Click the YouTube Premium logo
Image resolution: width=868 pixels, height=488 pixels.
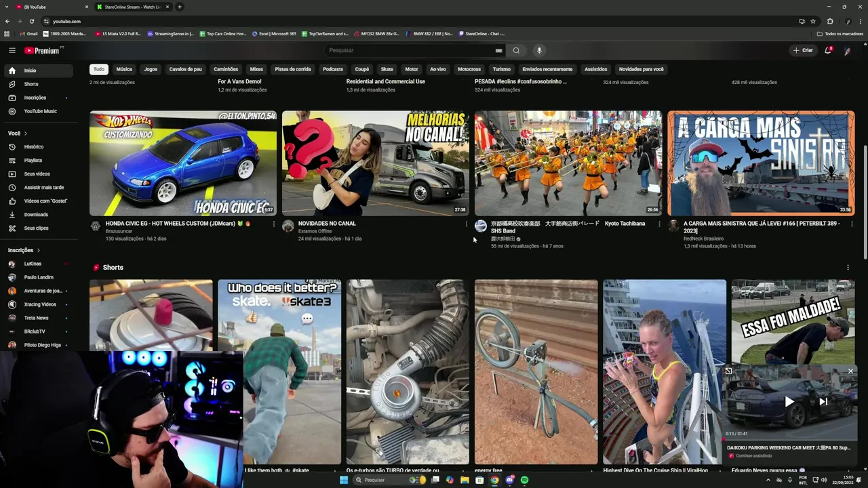tap(43, 51)
